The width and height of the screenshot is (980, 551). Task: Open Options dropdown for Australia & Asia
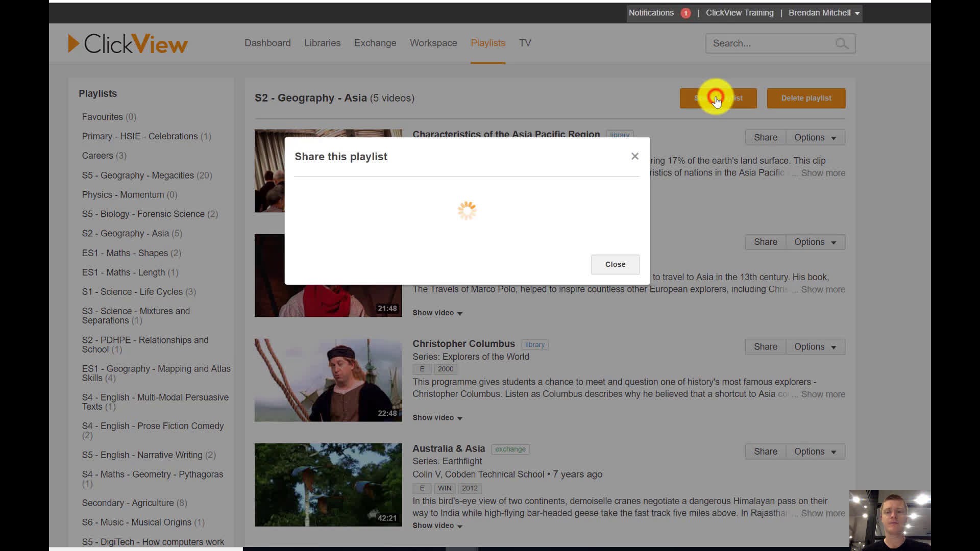(815, 452)
